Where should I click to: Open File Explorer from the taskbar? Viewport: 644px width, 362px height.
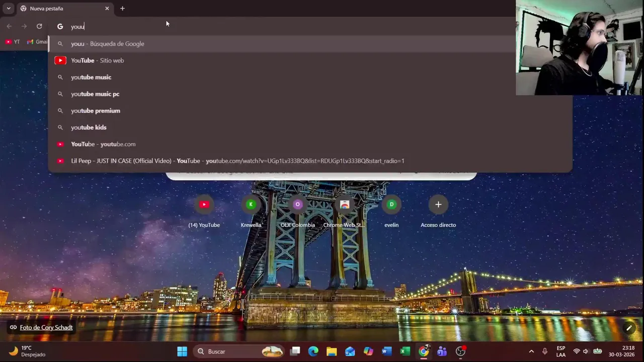[332, 351]
